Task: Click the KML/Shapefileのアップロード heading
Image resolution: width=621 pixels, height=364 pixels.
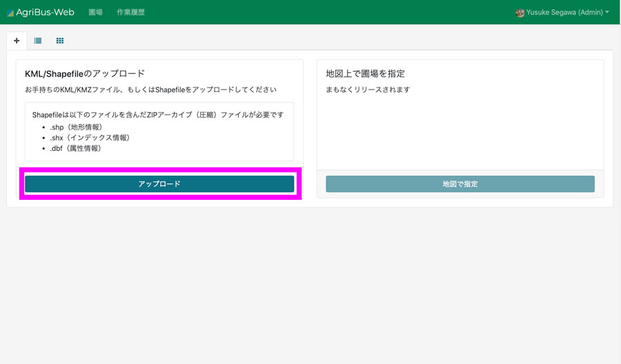Action: (85, 74)
